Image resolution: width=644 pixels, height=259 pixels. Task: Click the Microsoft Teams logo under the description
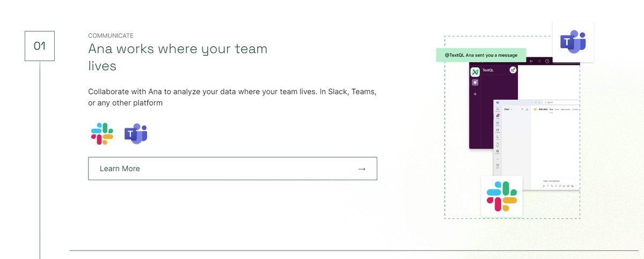(x=136, y=134)
